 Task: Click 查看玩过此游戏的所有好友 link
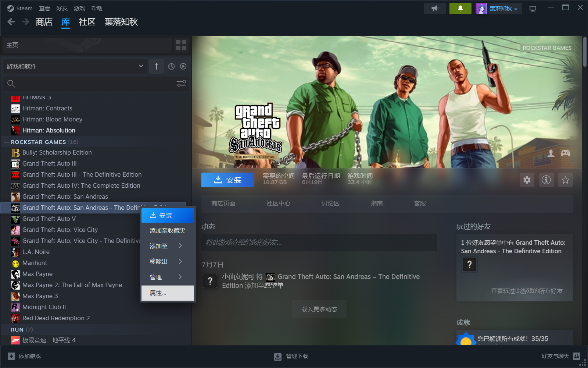[527, 291]
